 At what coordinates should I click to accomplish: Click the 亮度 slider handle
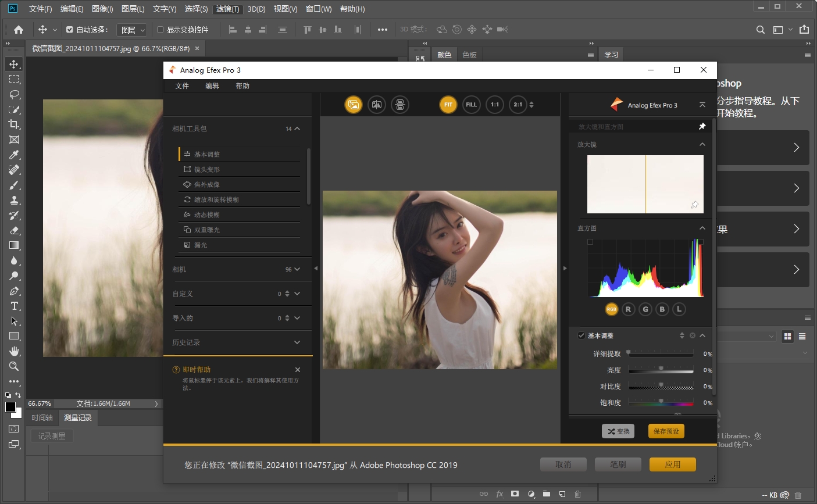661,369
